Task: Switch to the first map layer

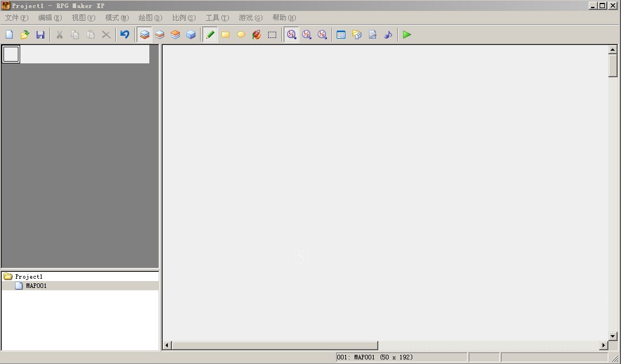Action: pyautogui.click(x=144, y=35)
